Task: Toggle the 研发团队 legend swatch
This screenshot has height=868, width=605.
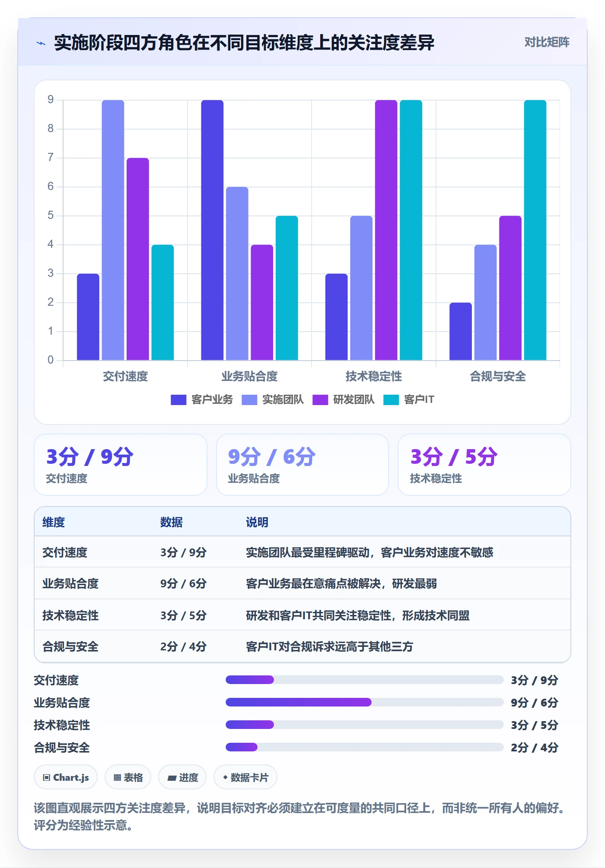Action: point(320,400)
